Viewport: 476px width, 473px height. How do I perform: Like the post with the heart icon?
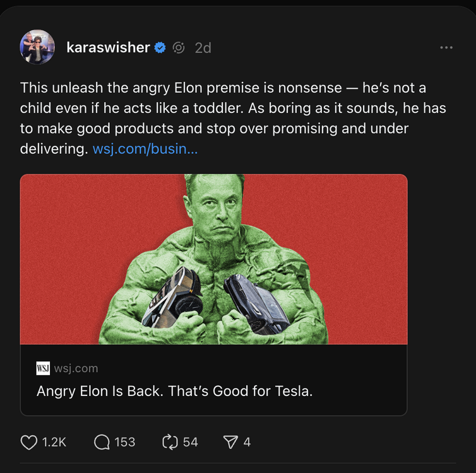click(x=29, y=442)
